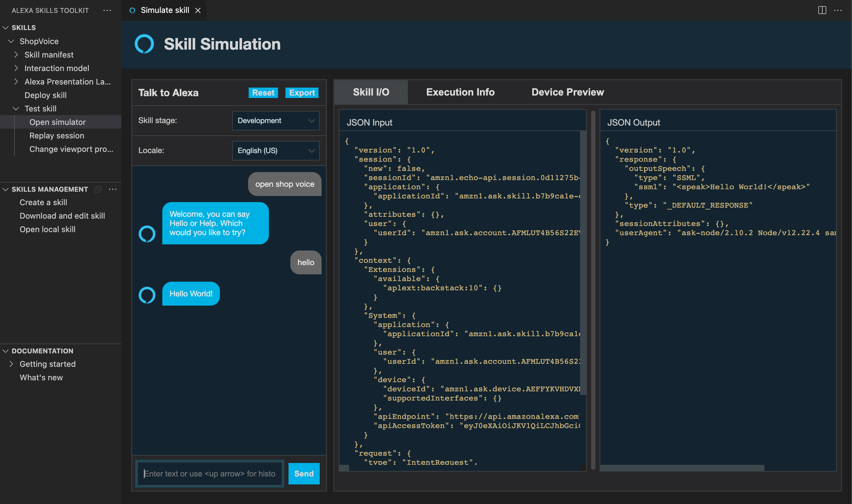The image size is (852, 504).
Task: Click Alexa avatar next to Welcome message
Action: [x=147, y=234]
